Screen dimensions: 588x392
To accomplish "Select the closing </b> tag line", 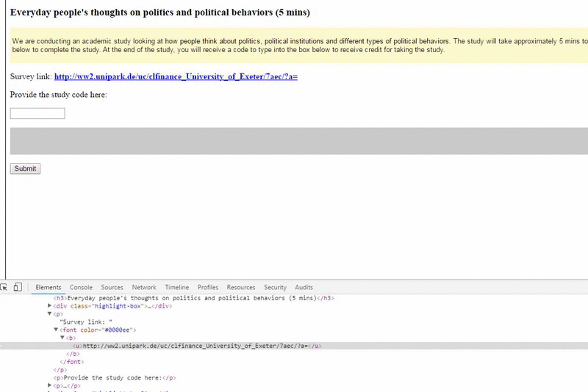I will tap(73, 354).
